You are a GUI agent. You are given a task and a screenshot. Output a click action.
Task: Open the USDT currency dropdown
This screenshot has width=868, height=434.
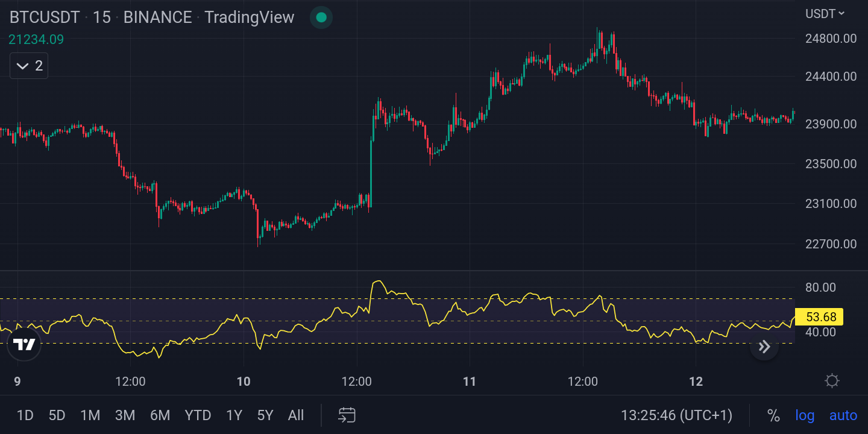coord(824,13)
